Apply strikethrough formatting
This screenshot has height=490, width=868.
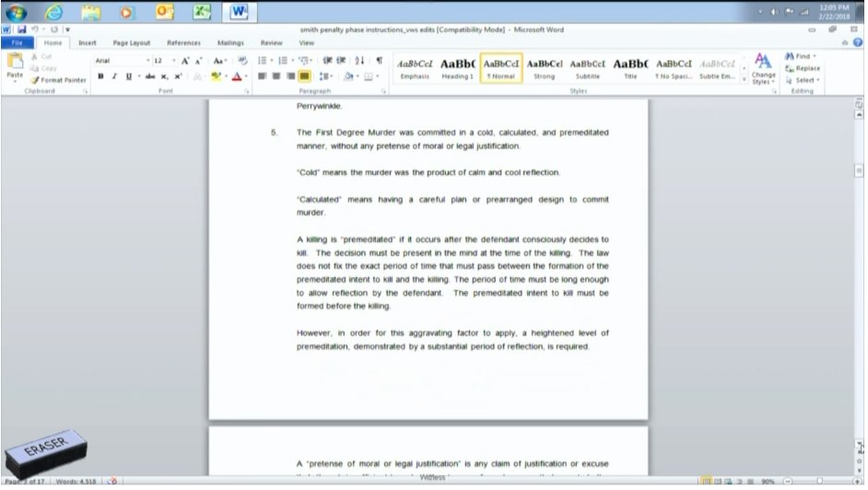click(150, 76)
